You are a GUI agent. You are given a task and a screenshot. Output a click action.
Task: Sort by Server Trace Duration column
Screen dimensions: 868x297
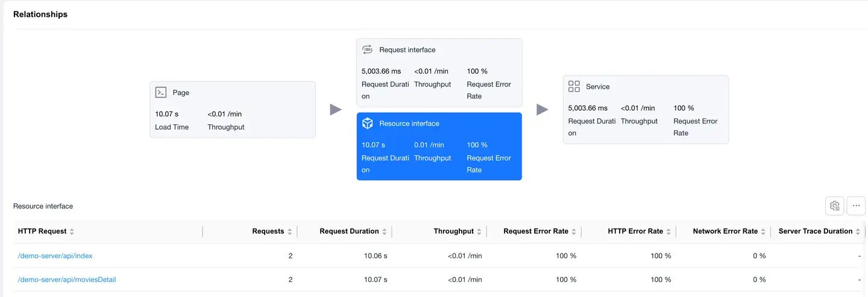(858, 232)
